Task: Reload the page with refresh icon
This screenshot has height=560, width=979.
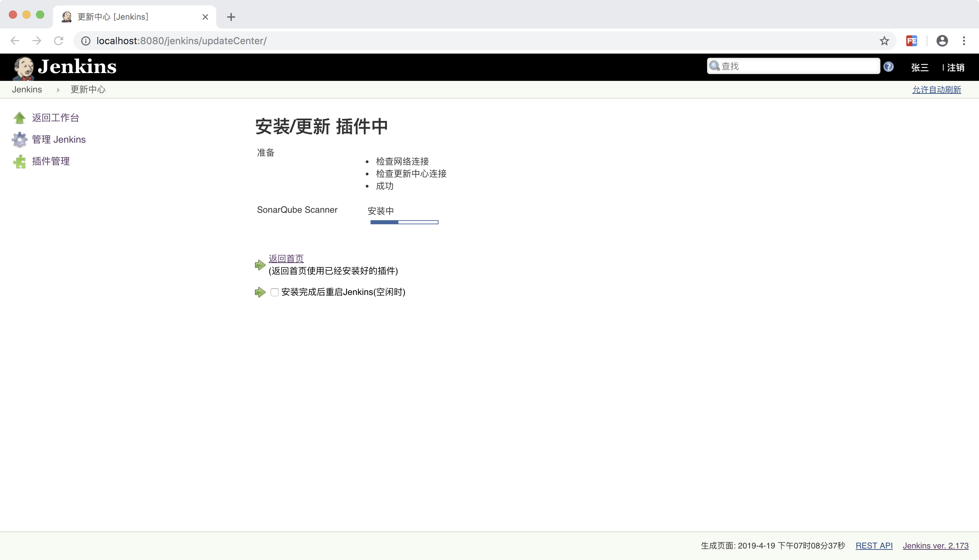Action: [x=58, y=41]
